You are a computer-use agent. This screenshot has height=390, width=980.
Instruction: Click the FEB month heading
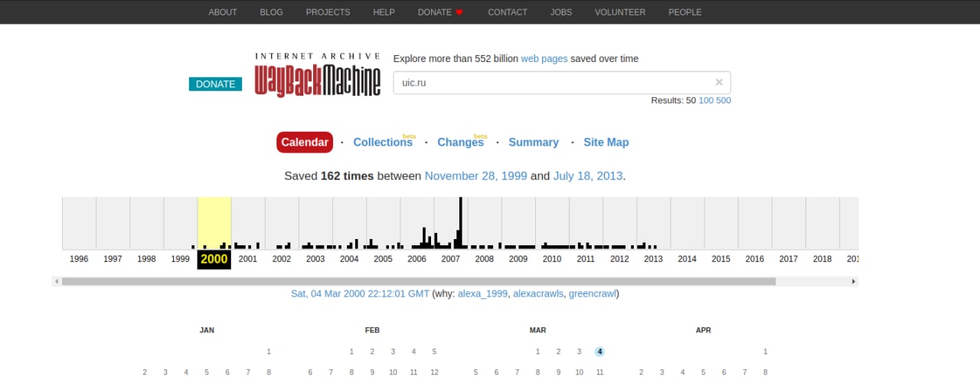tap(372, 330)
